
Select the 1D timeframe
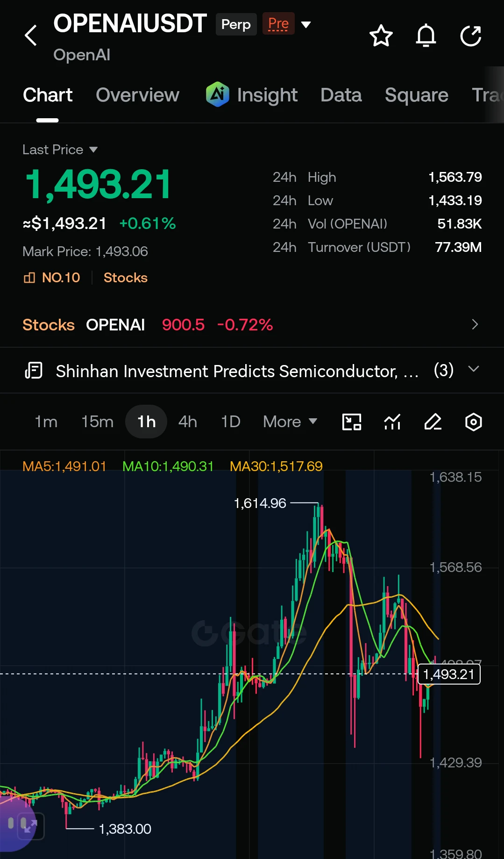230,422
